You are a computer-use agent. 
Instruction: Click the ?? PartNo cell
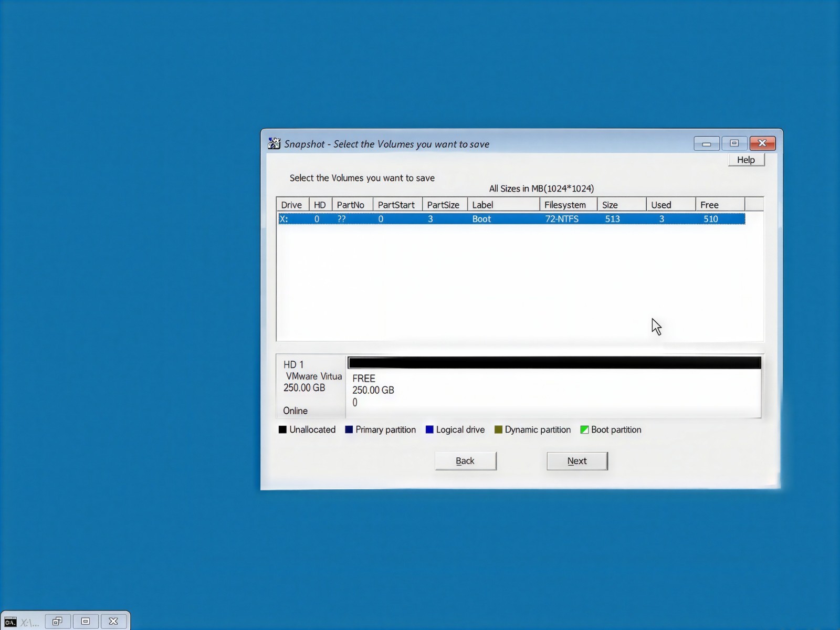click(x=341, y=219)
